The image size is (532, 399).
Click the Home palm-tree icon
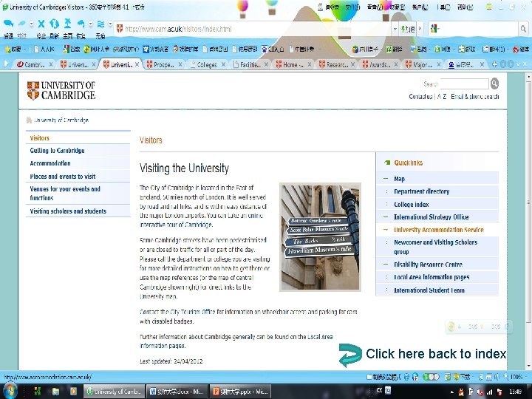(x=68, y=24)
